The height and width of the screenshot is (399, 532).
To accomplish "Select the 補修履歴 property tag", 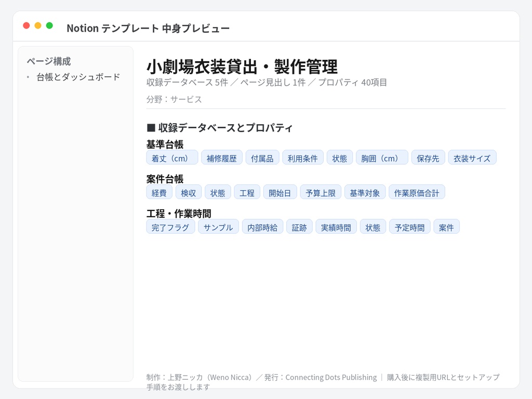I will (x=221, y=157).
